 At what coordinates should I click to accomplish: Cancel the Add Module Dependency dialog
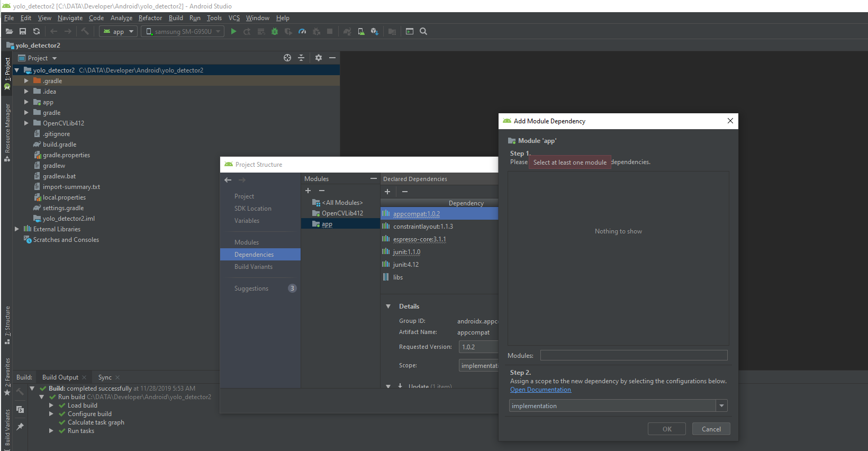click(711, 429)
